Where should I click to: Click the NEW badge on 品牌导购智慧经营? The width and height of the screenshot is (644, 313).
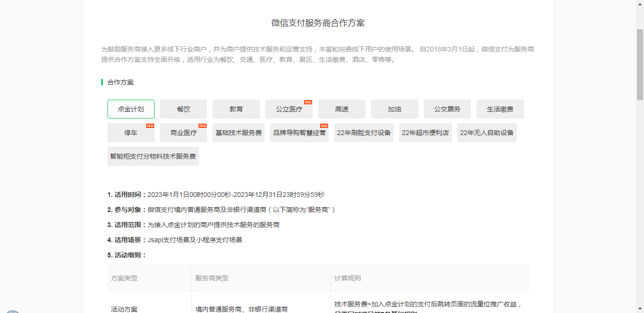click(x=324, y=126)
